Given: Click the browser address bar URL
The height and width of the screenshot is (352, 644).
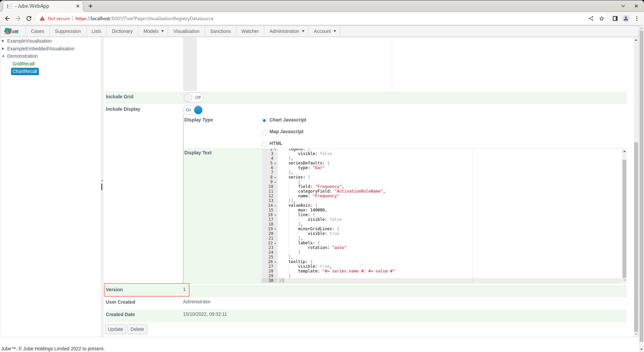Looking at the screenshot, I should coord(144,18).
